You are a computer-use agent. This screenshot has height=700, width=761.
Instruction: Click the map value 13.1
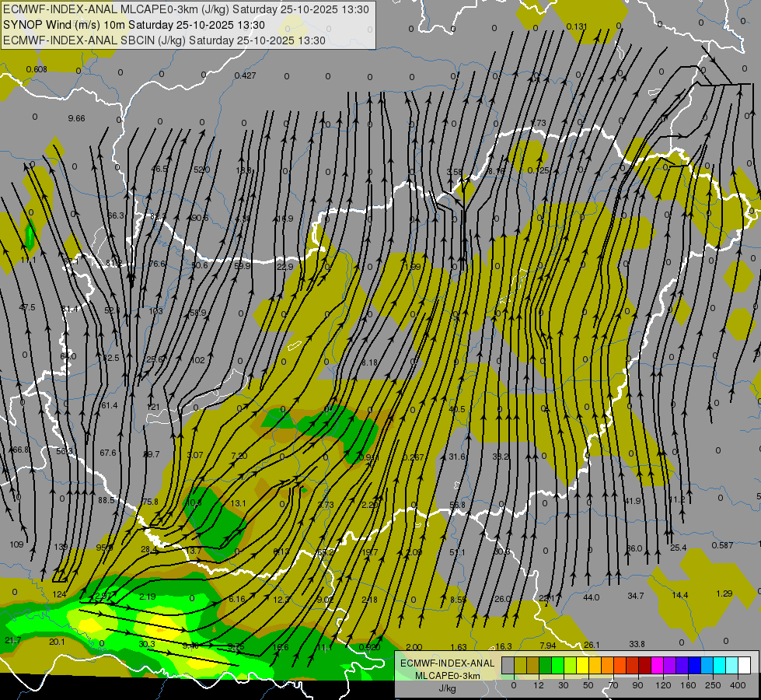point(238,503)
